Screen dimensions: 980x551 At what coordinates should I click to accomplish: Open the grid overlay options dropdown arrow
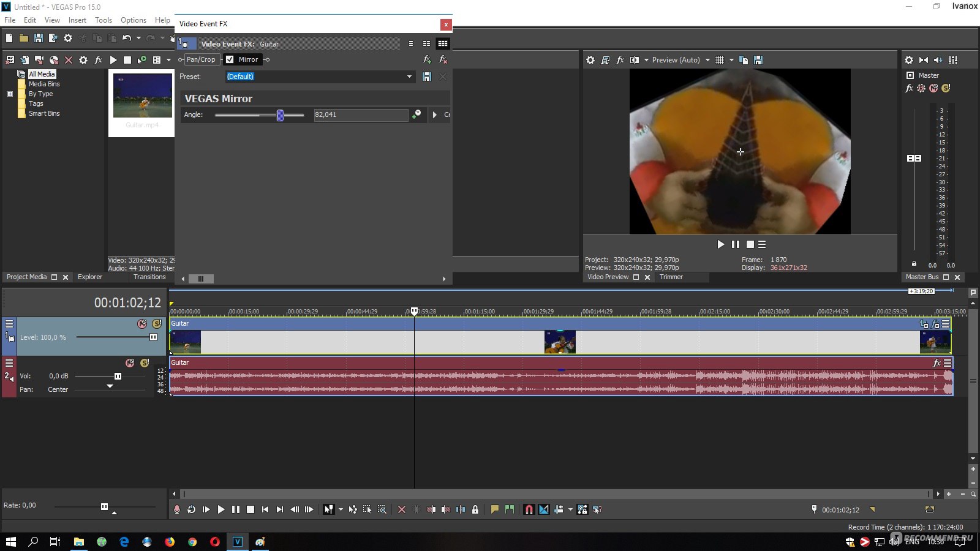[x=731, y=60]
